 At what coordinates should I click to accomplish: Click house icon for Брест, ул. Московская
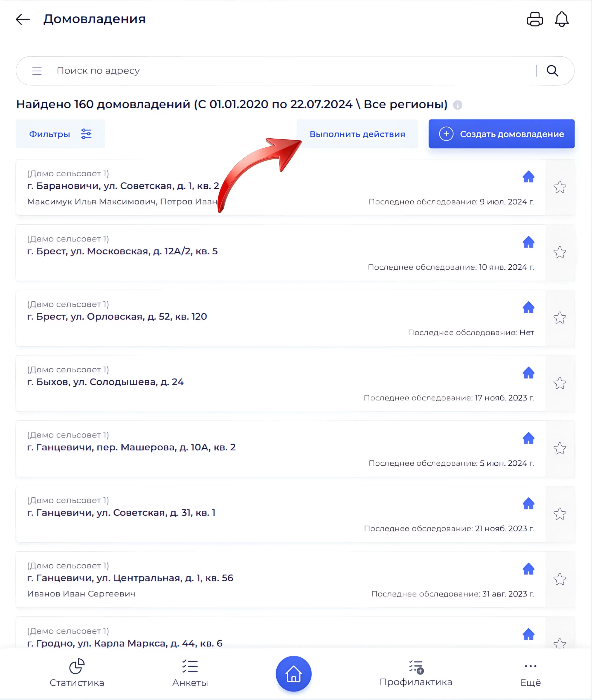529,242
